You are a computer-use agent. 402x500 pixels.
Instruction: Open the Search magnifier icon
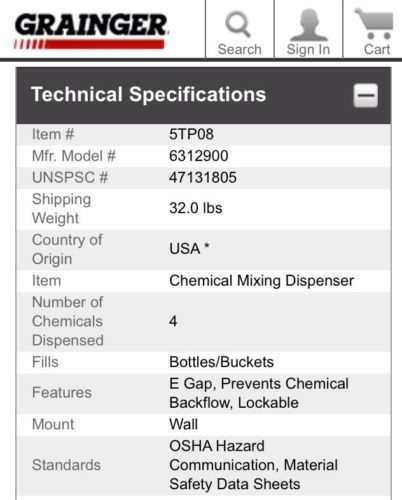[x=238, y=24]
